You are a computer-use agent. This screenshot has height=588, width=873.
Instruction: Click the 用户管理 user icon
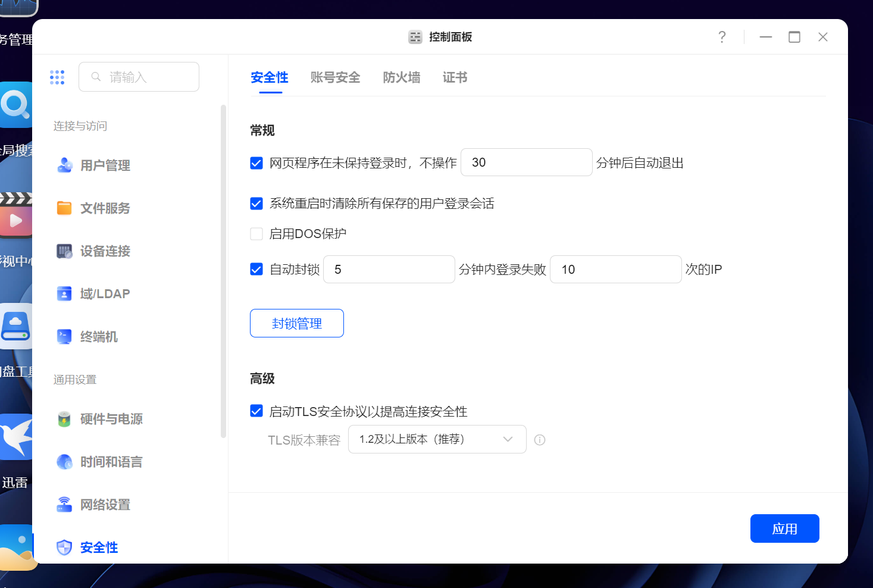64,165
